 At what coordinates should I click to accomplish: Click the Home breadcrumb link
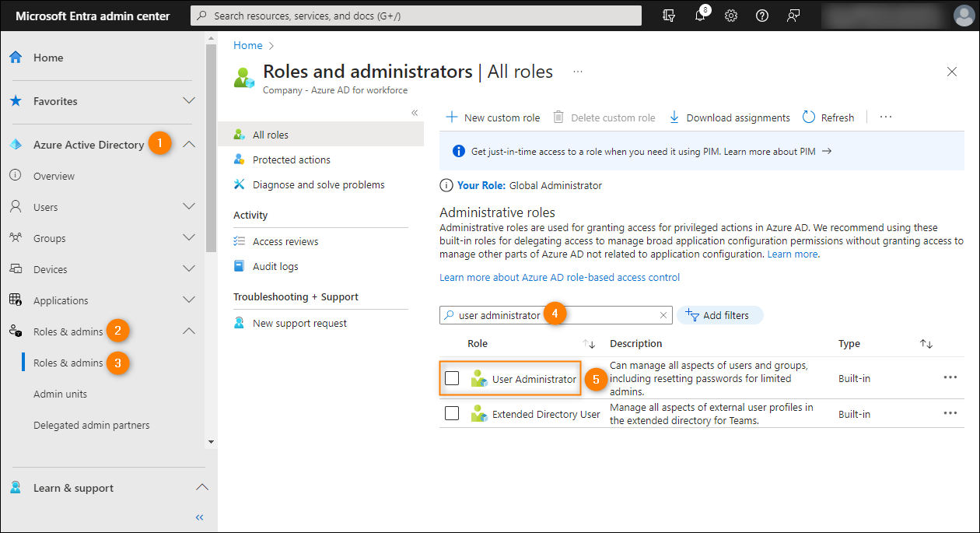[248, 46]
